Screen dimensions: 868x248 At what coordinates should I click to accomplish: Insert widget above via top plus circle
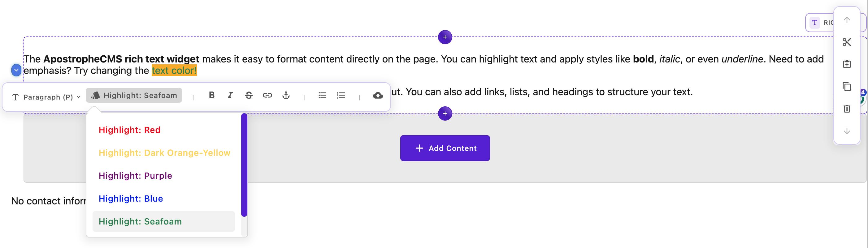(x=445, y=37)
